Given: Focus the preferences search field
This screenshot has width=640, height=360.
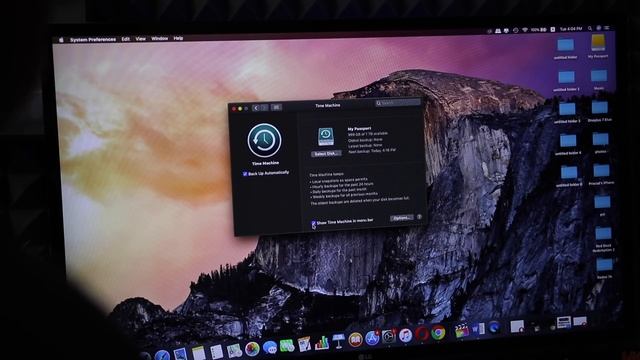Looking at the screenshot, I should point(398,103).
